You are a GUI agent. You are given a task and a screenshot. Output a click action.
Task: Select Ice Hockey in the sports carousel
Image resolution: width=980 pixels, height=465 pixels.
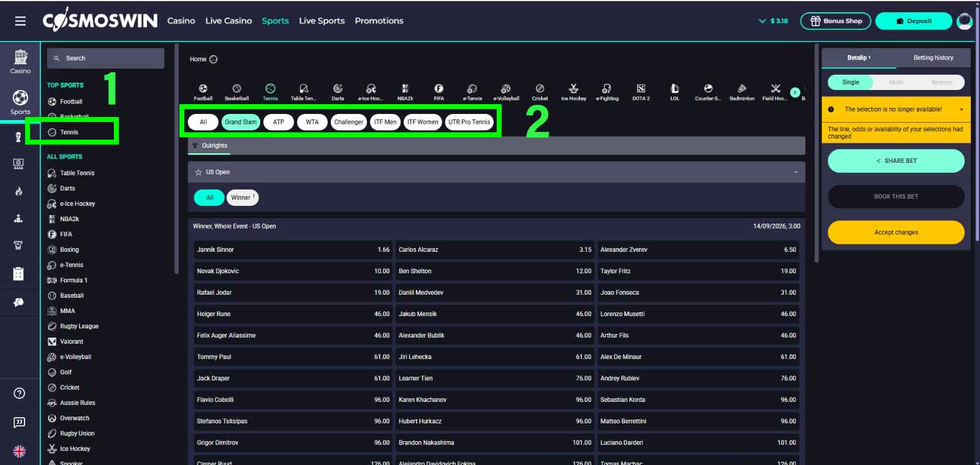(x=573, y=92)
